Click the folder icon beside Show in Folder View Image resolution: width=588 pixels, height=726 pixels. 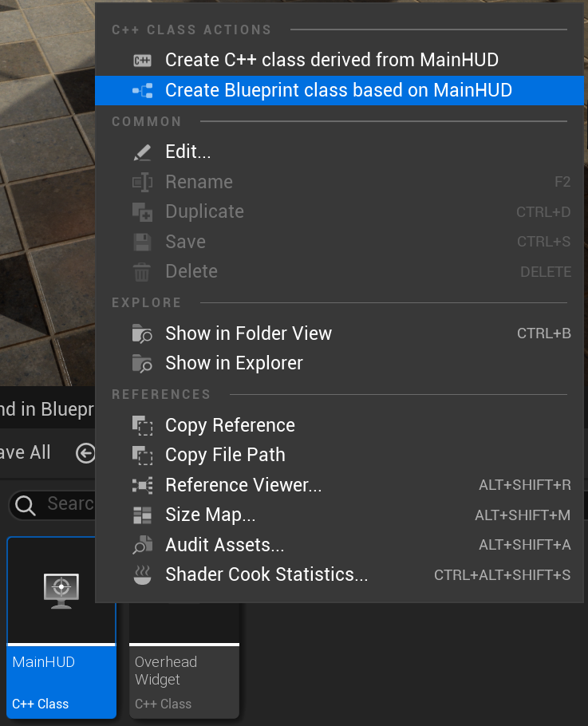point(142,333)
